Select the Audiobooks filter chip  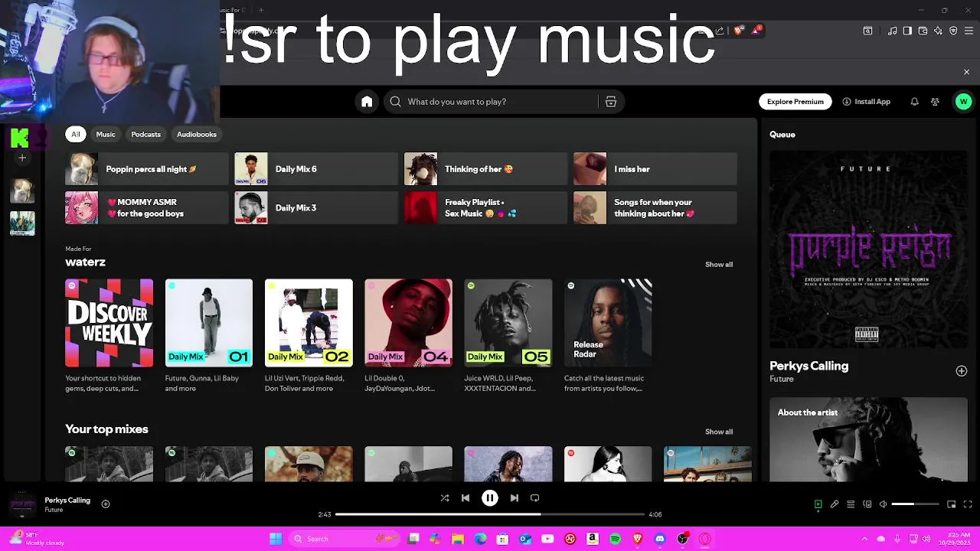pyautogui.click(x=197, y=134)
